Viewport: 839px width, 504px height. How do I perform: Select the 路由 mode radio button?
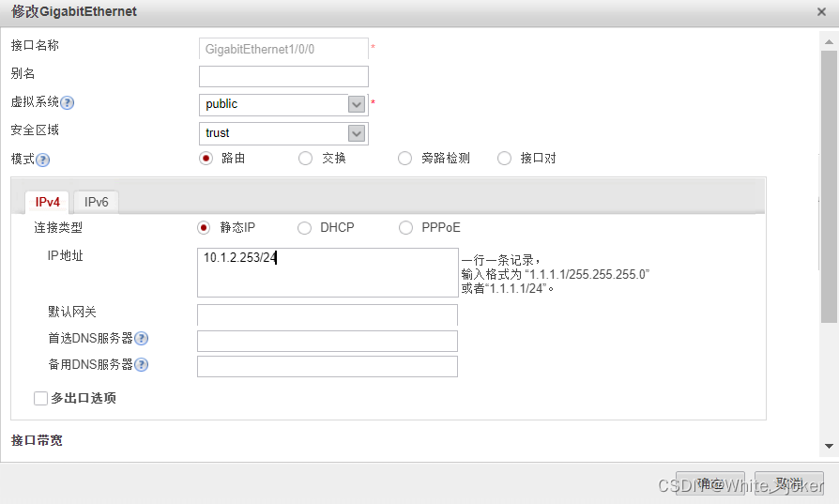(x=206, y=159)
